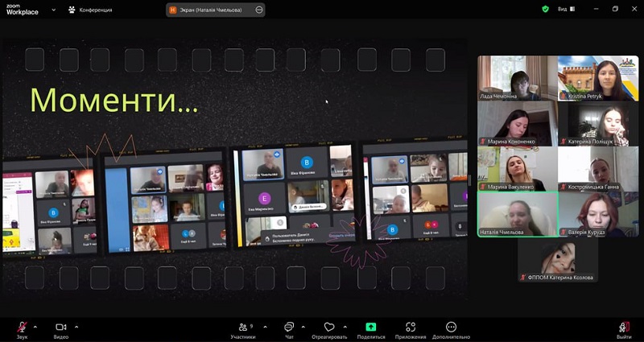Minimize the Zoom window
644x342 pixels.
pyautogui.click(x=596, y=9)
